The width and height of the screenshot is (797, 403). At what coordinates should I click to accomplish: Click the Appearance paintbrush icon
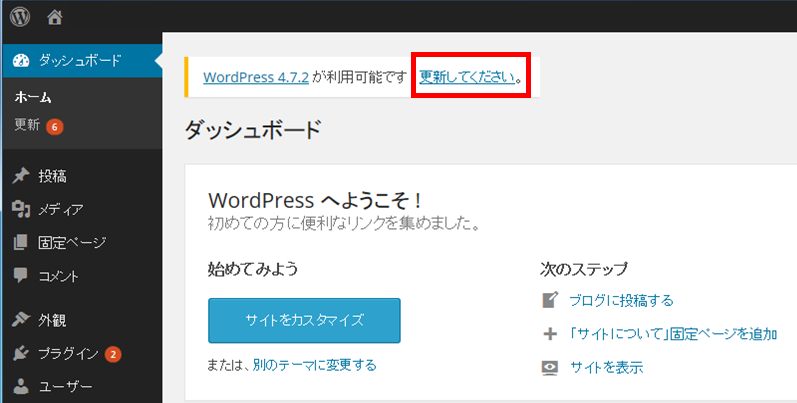(x=21, y=320)
